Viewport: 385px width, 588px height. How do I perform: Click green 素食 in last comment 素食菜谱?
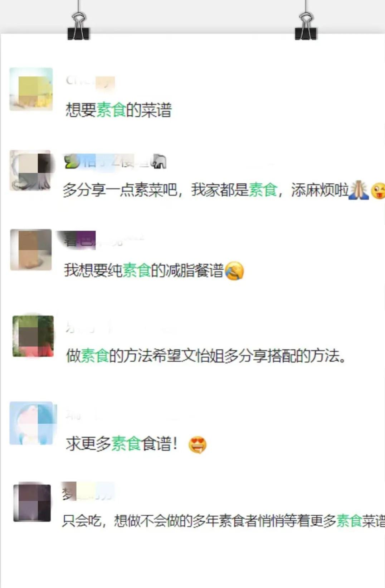[349, 521]
